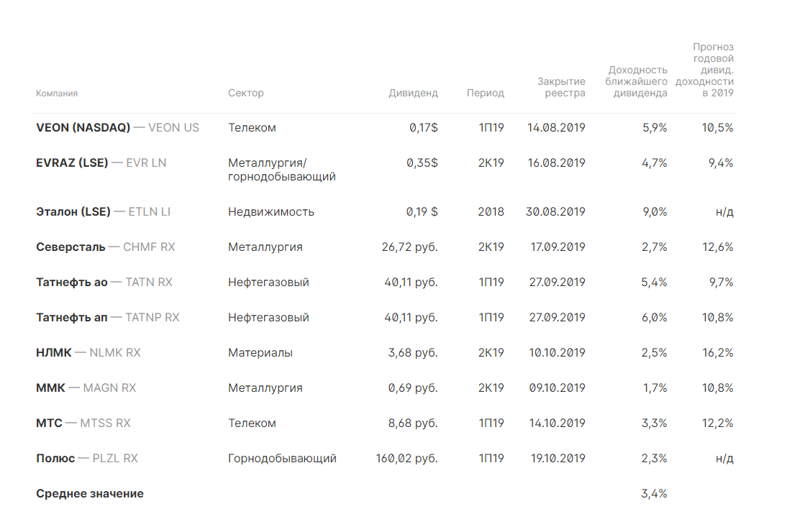Click the period value 2018
This screenshot has width=787, height=532.
(x=491, y=211)
